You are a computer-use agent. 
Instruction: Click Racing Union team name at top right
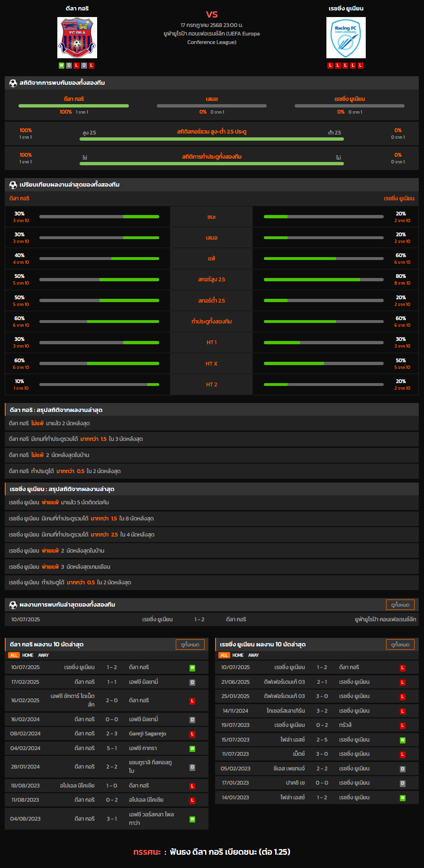pyautogui.click(x=346, y=9)
